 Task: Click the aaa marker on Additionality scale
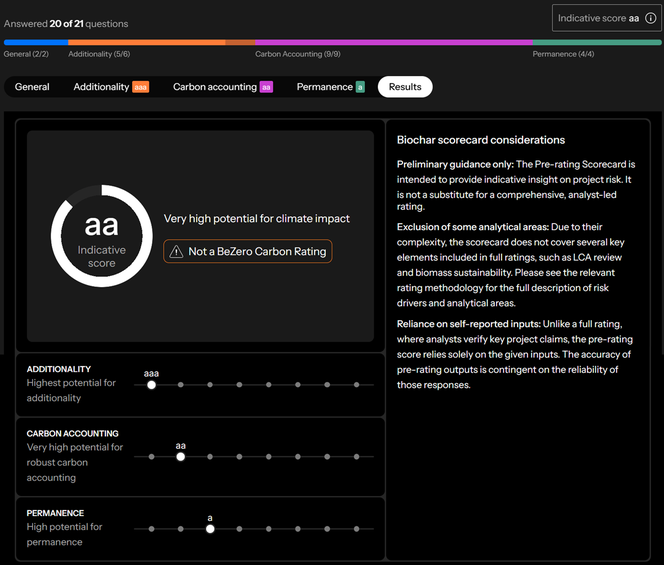151,384
